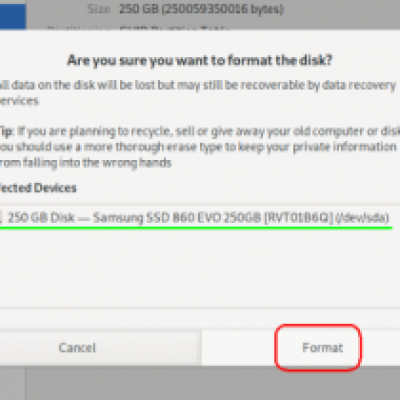Click the falling into wrong hands text line
Image resolution: width=400 pixels, height=400 pixels.
86,163
